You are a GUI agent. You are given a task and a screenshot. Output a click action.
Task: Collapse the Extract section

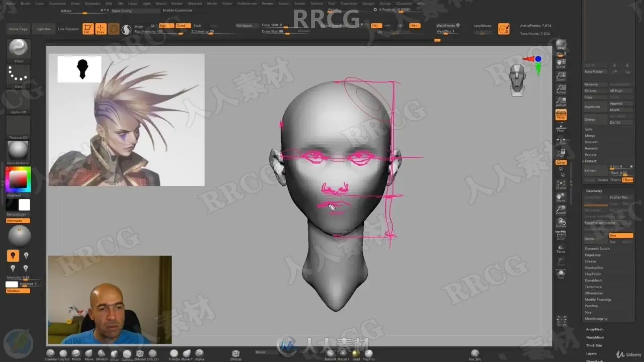click(x=590, y=161)
